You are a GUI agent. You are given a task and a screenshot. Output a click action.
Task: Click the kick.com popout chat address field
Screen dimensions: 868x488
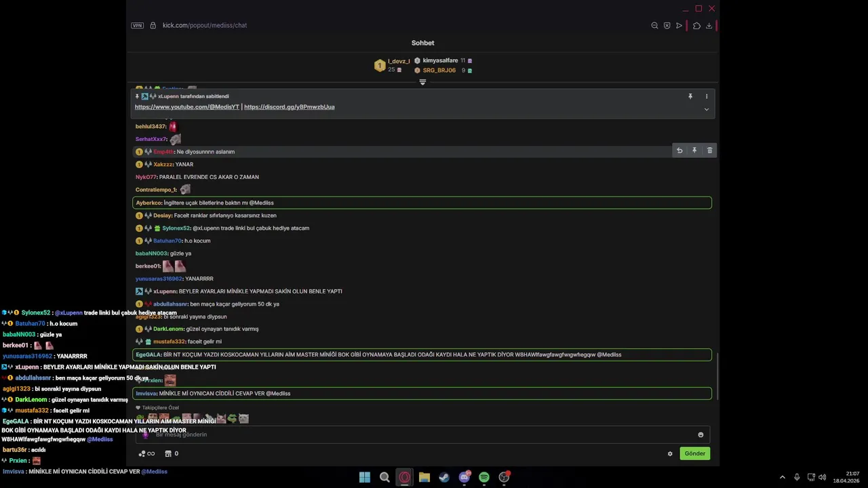click(205, 25)
